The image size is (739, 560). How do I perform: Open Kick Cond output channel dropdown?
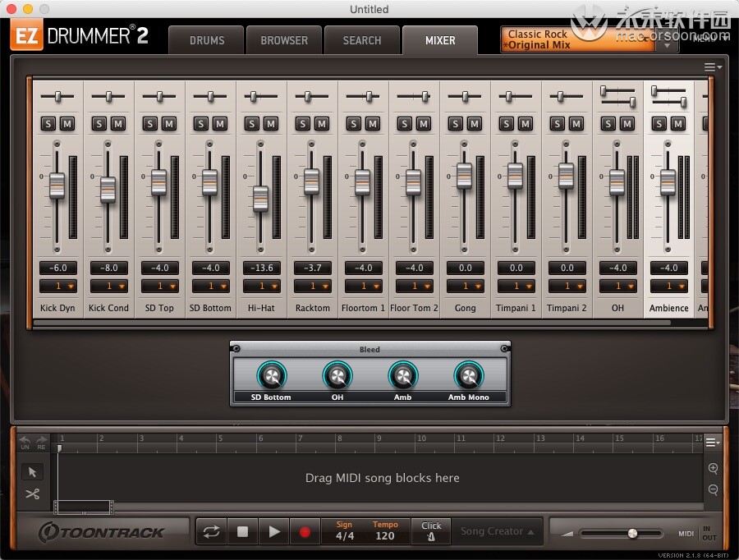[108, 286]
